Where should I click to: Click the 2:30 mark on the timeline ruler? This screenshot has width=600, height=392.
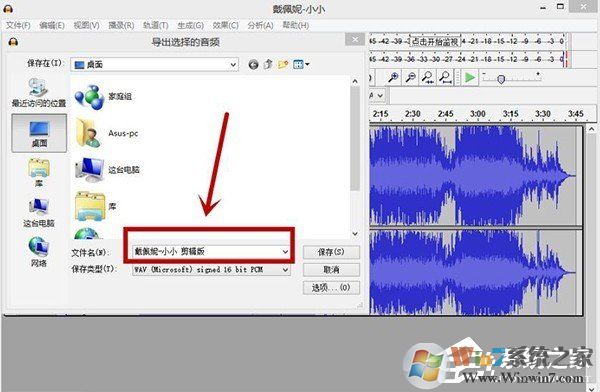point(412,114)
